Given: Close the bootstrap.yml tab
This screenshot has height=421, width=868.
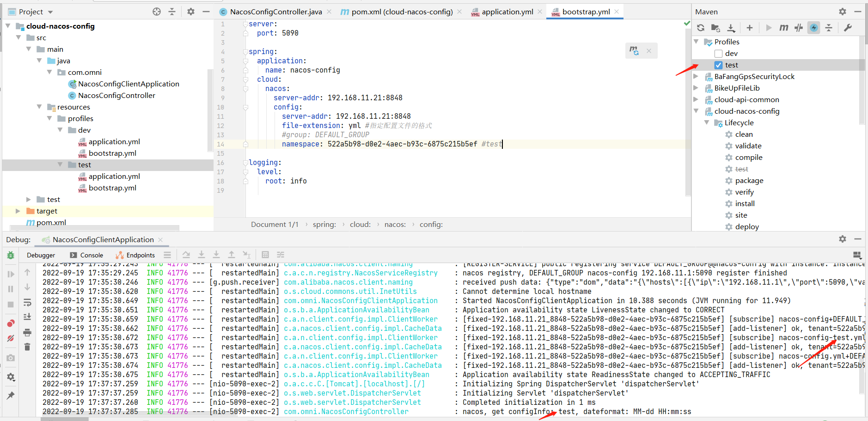Looking at the screenshot, I should tap(617, 12).
